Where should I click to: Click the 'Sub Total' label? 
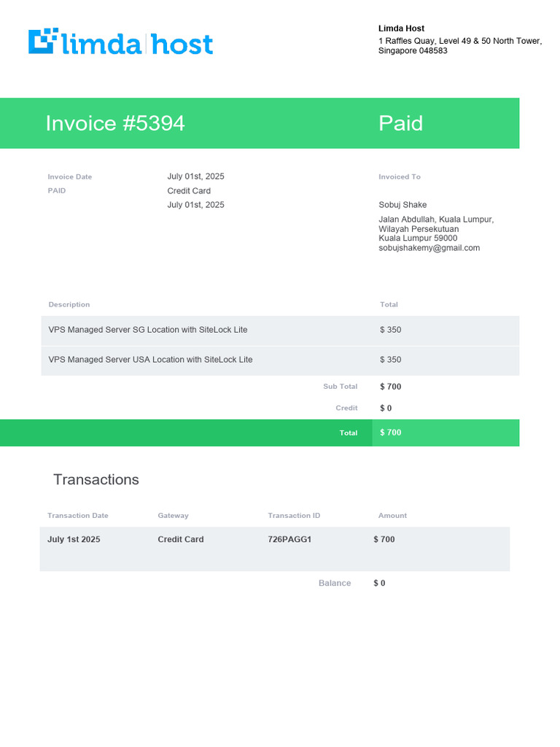[x=340, y=387]
